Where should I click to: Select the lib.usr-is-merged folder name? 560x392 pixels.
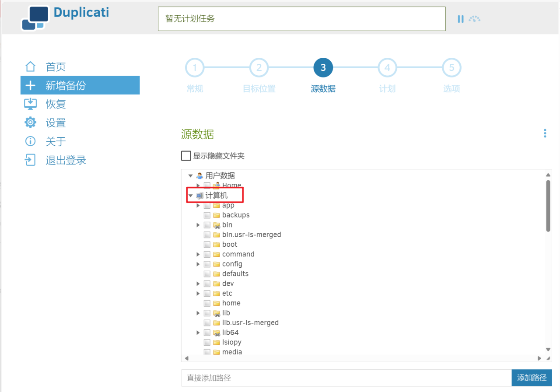250,322
